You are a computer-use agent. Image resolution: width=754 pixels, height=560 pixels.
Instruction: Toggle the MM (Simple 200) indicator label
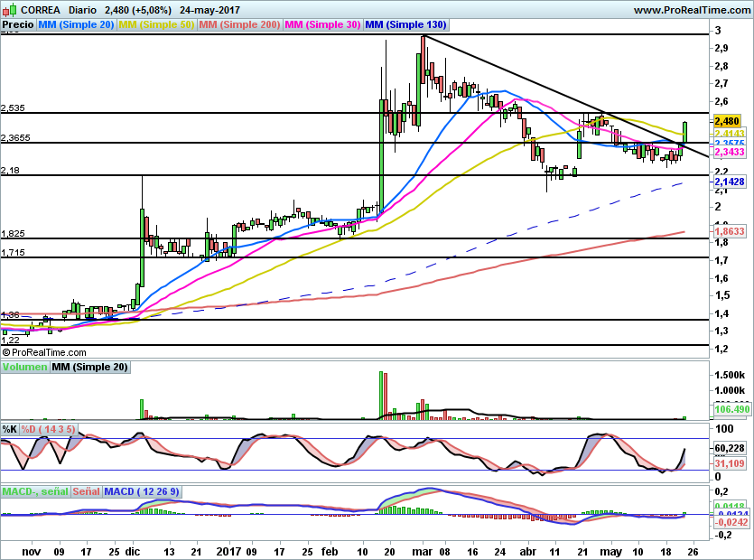click(x=239, y=25)
